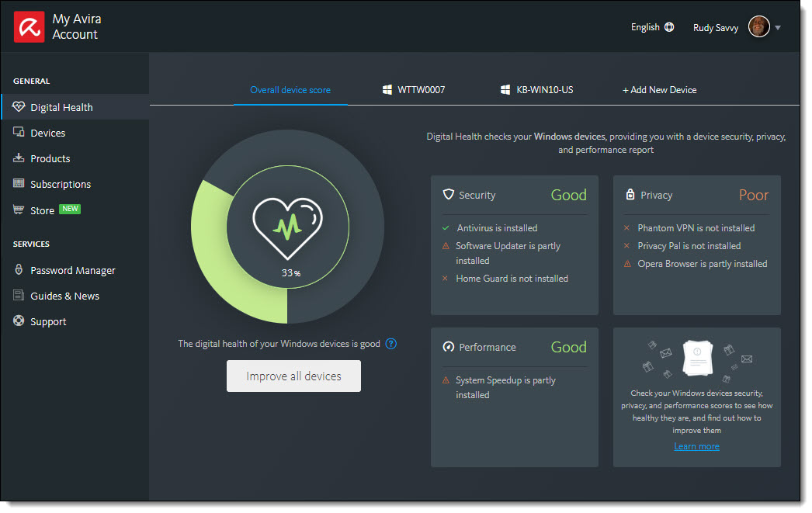812x513 pixels.
Task: Click 'Antivirus is installed' status line
Action: [x=497, y=227]
